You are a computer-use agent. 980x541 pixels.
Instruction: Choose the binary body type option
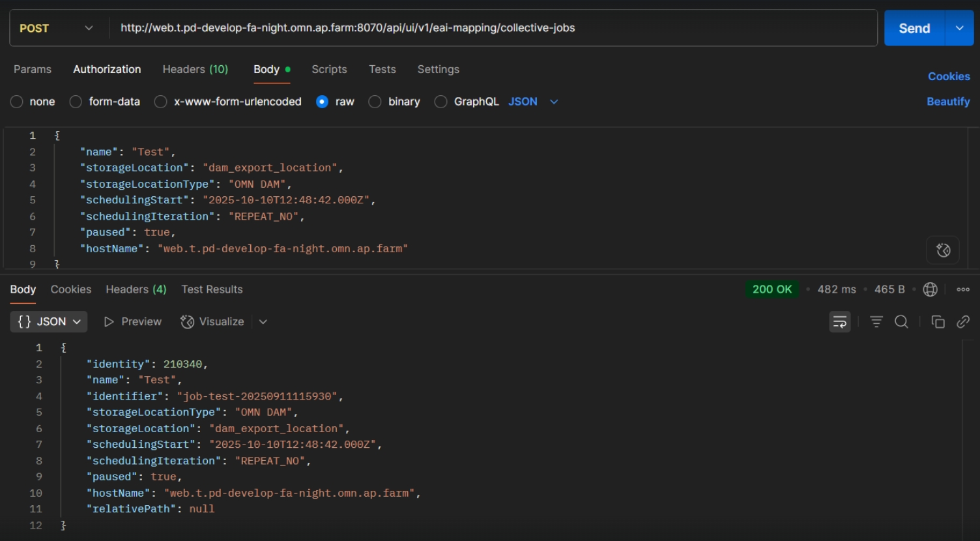click(x=375, y=102)
